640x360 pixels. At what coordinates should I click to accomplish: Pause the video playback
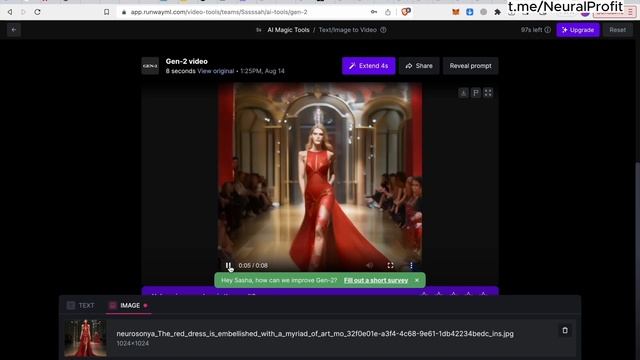click(x=228, y=265)
